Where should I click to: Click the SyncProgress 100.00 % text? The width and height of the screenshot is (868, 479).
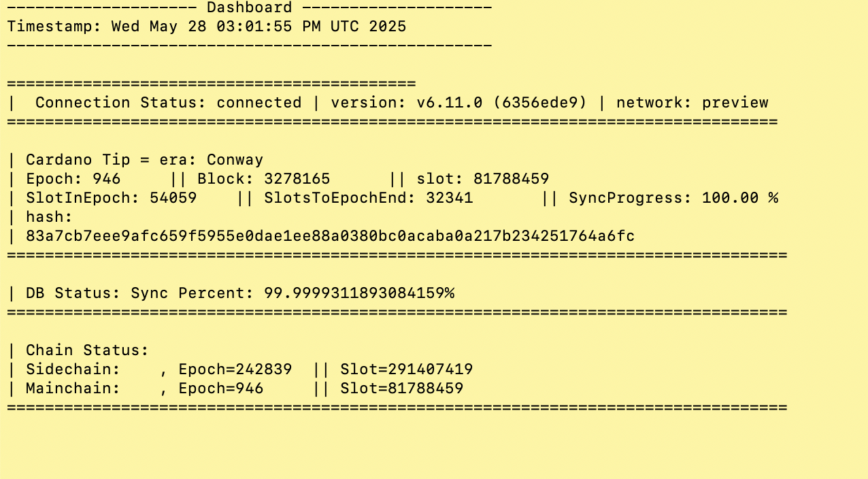point(673,198)
